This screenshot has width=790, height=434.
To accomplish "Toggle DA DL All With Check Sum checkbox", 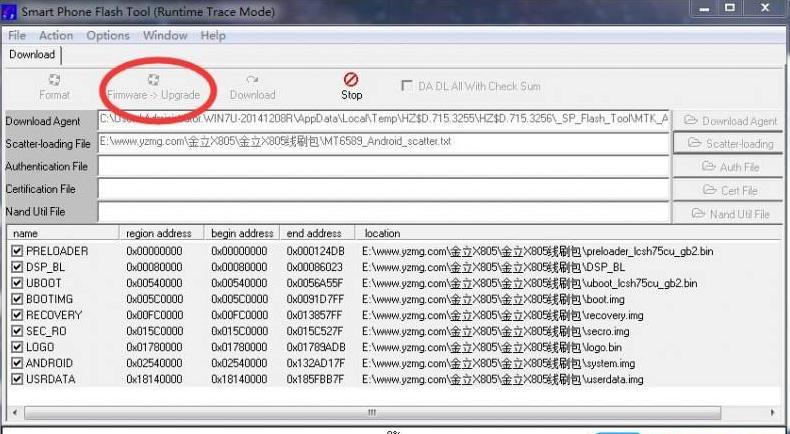I will click(407, 86).
